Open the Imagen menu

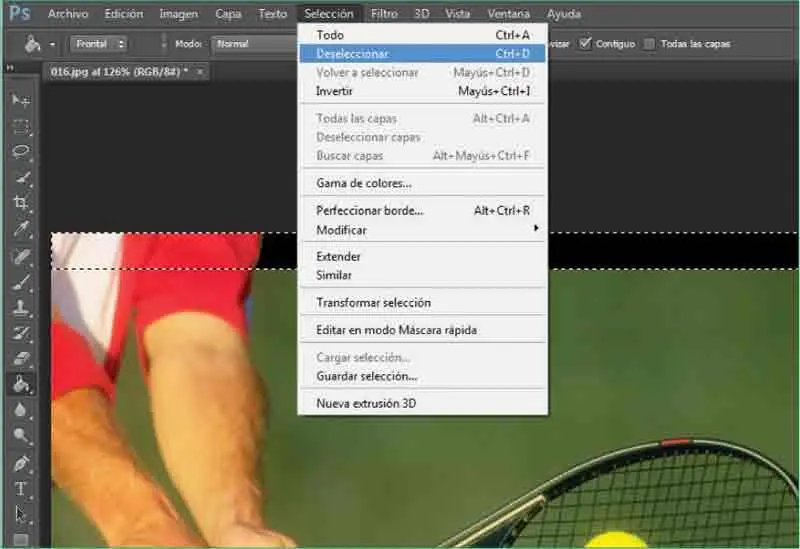[x=179, y=14]
